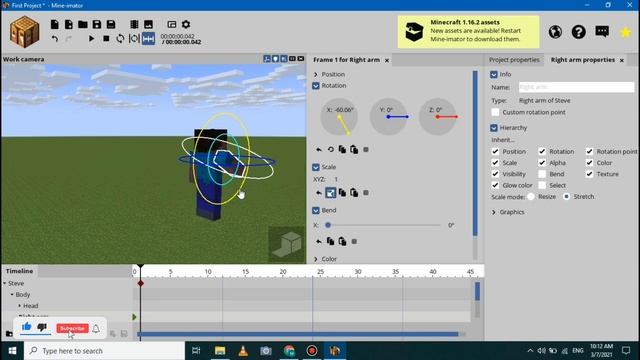Viewport: 640px width, 360px height.
Task: Stop the animation playback
Action: (x=106, y=39)
